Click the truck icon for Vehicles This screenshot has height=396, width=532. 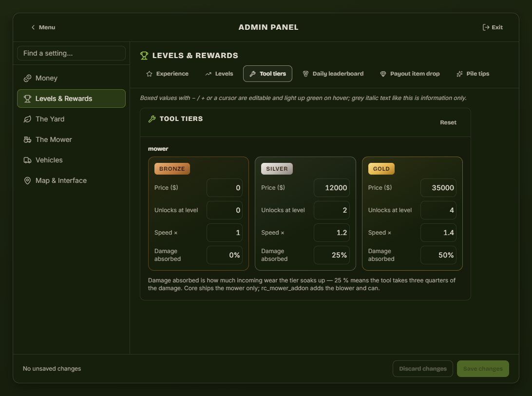pos(27,160)
